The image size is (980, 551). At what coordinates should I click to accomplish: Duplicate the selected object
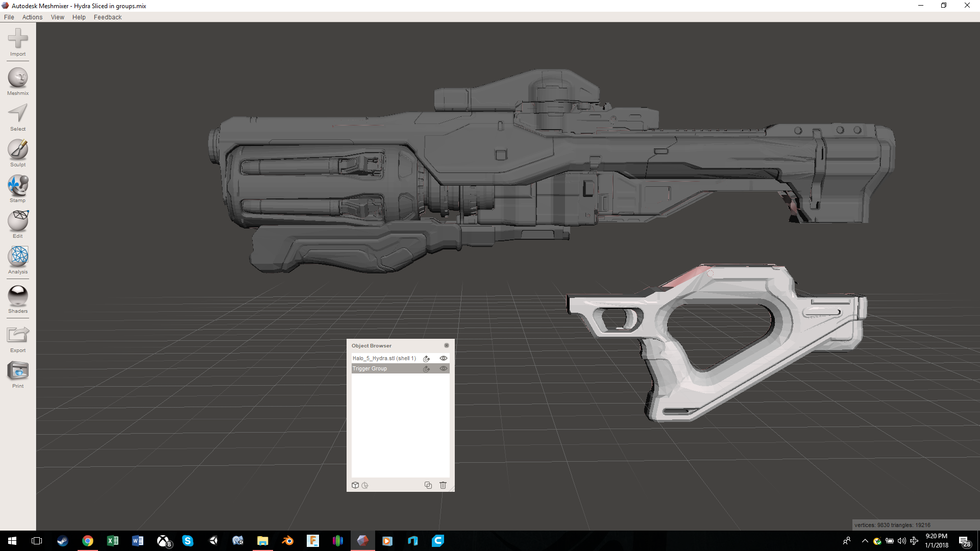coord(428,485)
